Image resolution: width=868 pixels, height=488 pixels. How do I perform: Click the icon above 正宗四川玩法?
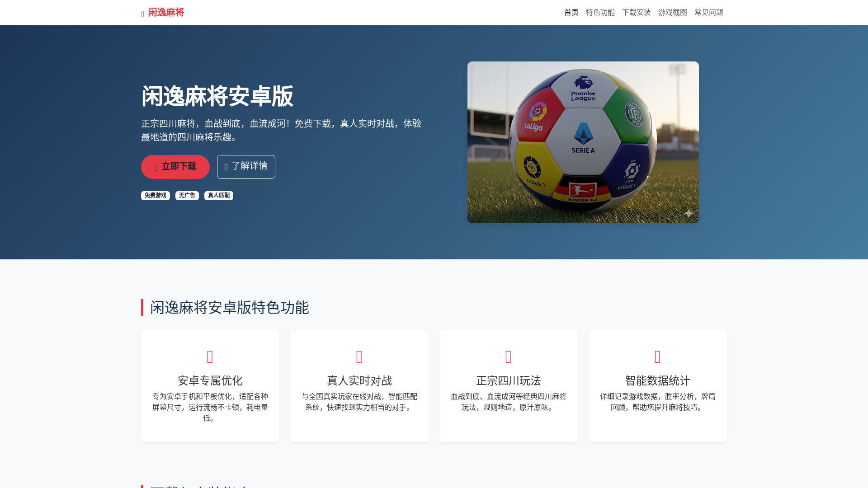509,357
